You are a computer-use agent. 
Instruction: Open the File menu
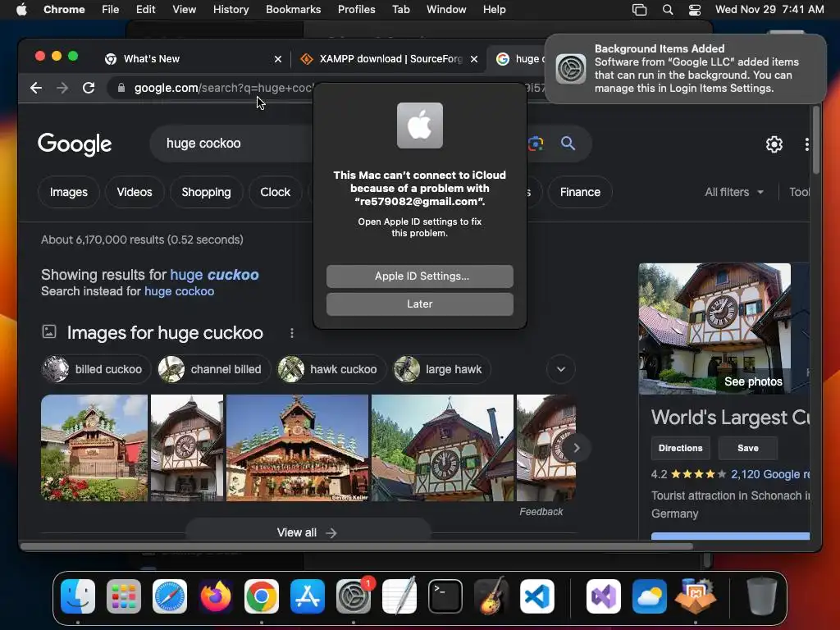point(111,9)
